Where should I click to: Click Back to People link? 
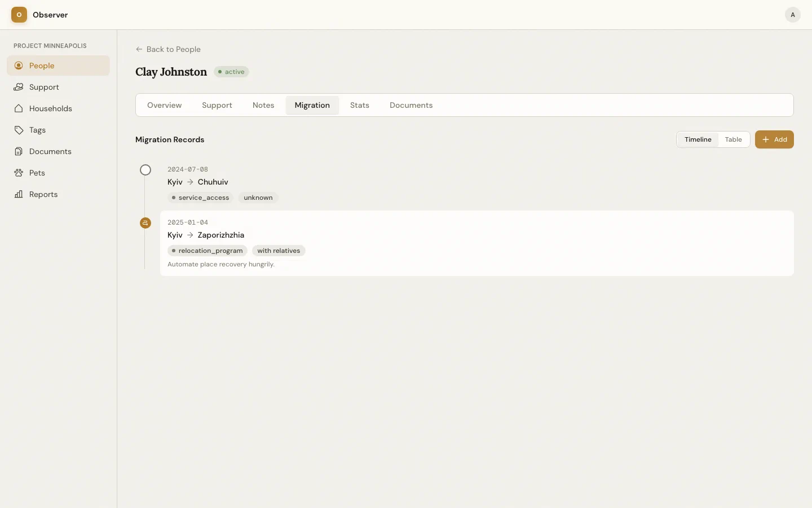[168, 49]
